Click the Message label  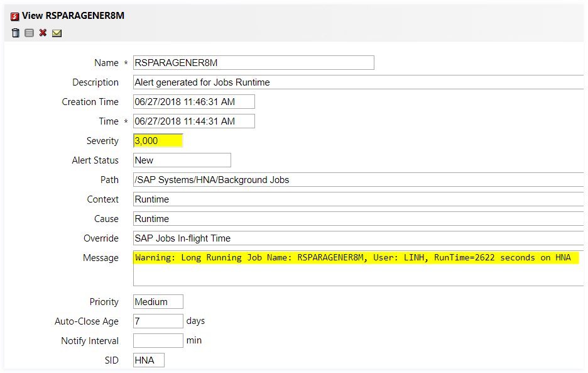[x=101, y=258]
